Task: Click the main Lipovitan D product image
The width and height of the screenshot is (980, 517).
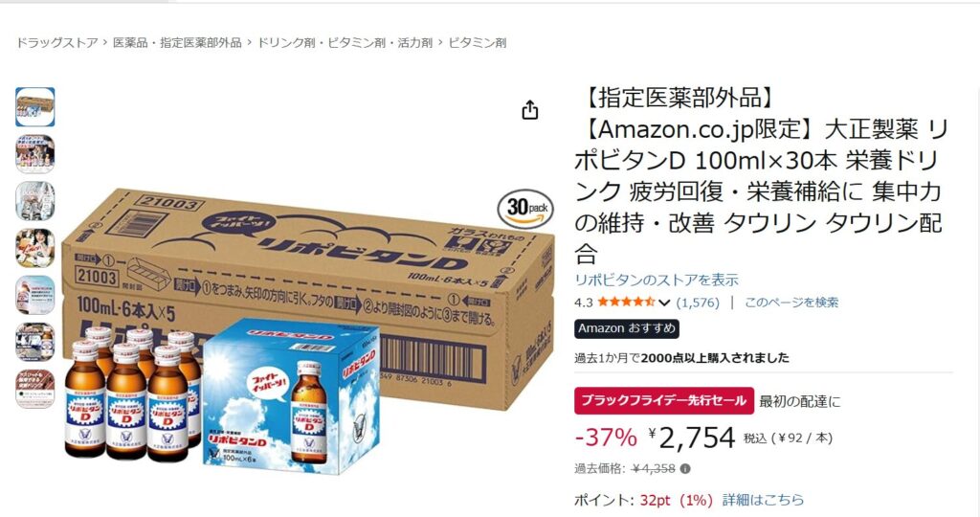Action: tap(308, 331)
